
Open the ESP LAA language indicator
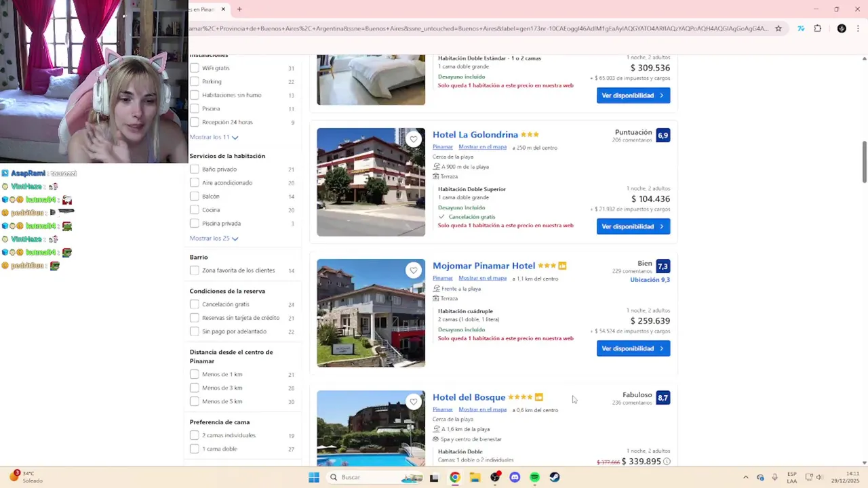(x=792, y=477)
